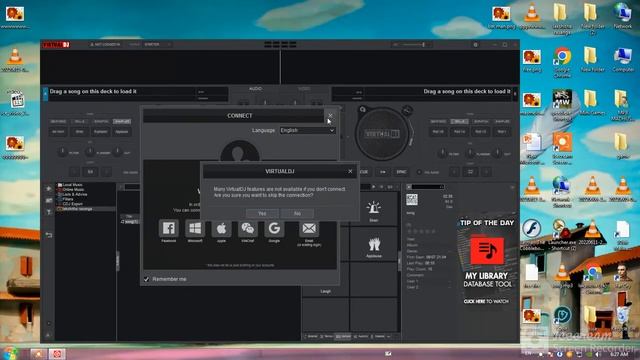The width and height of the screenshot is (640, 360).
Task: Select Filters in the folder tree
Action: (x=67, y=199)
